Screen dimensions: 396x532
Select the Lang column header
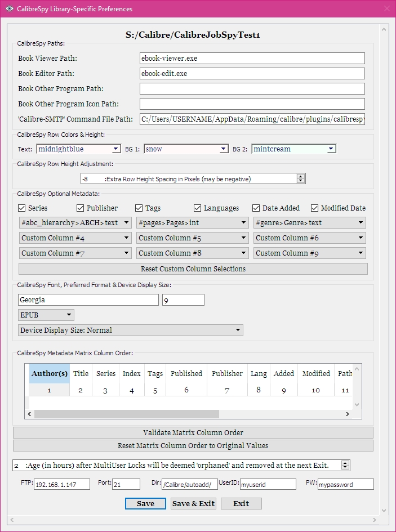point(259,374)
